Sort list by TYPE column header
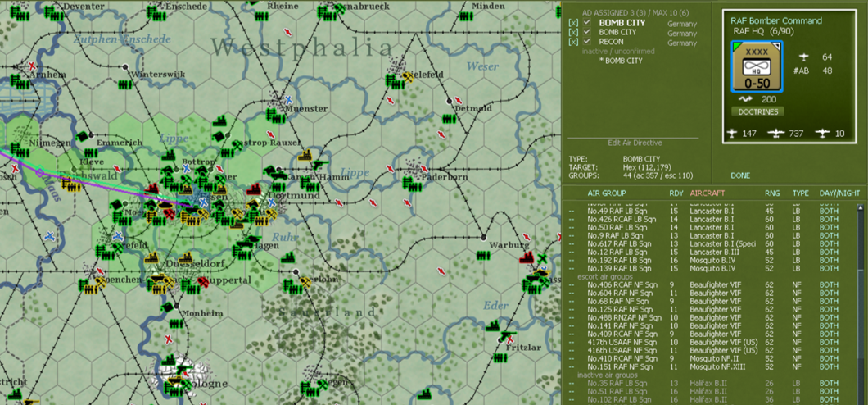The image size is (868, 405). pyautogui.click(x=801, y=193)
